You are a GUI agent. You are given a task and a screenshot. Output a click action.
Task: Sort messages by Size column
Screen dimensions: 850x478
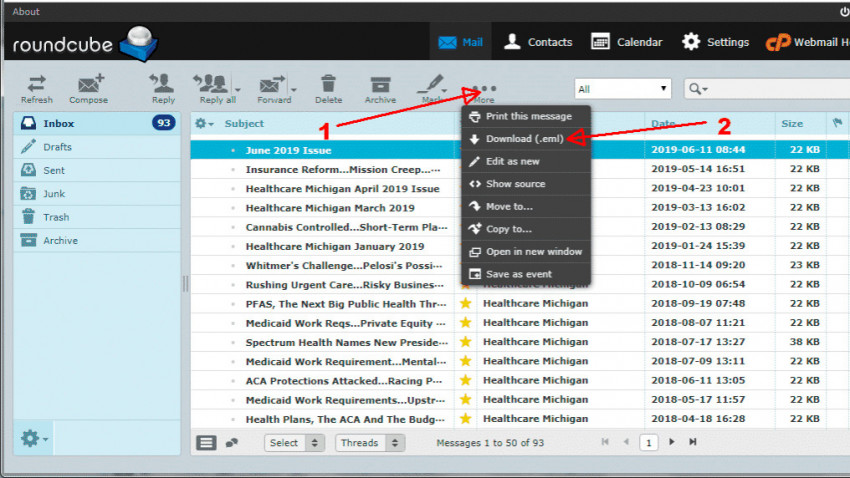pyautogui.click(x=792, y=124)
